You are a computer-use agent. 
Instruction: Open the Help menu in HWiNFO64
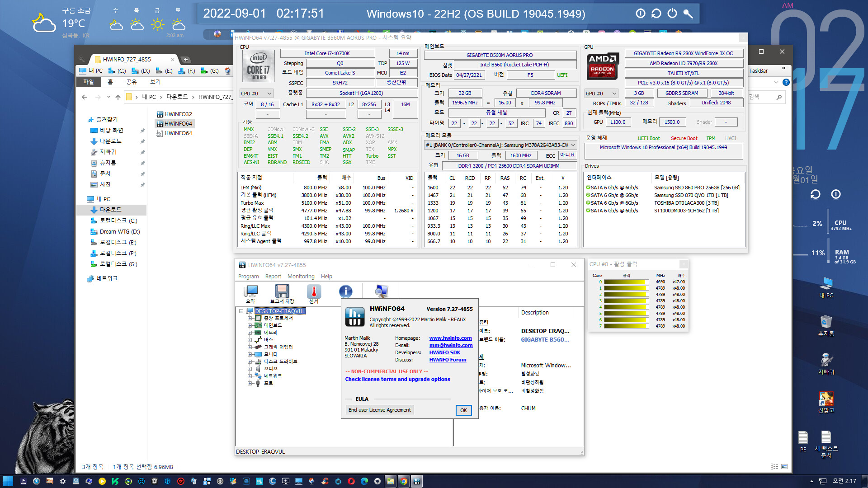click(x=326, y=277)
